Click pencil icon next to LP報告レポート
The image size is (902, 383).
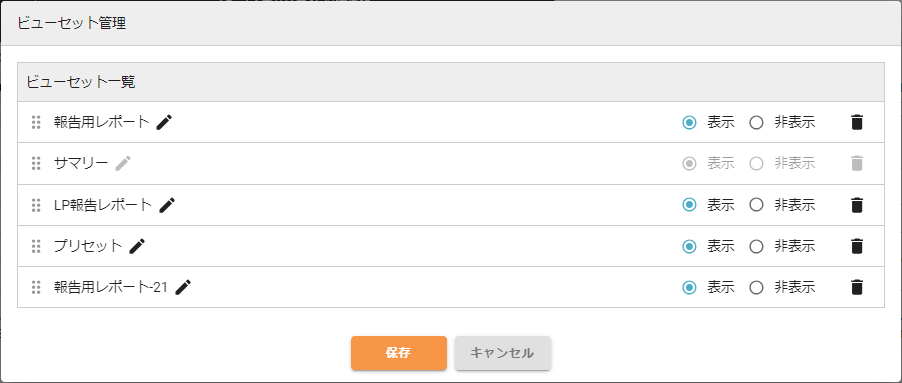pos(167,205)
